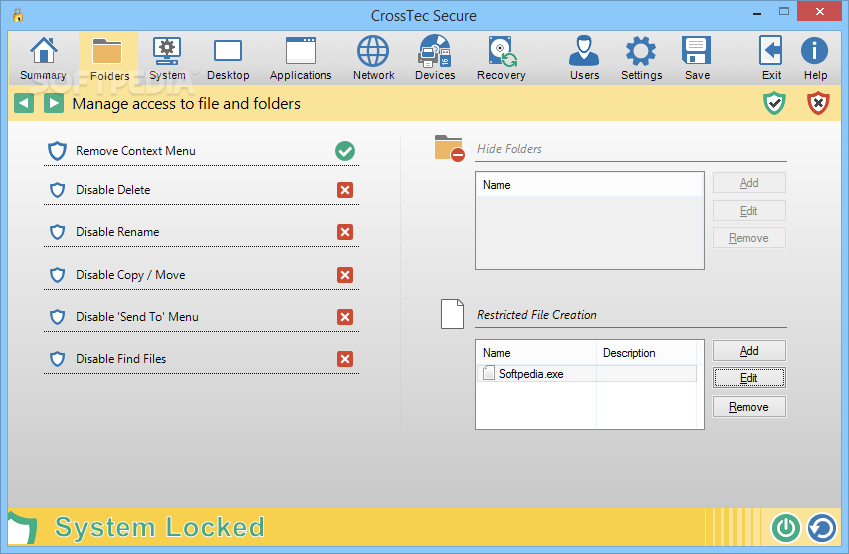The height and width of the screenshot is (554, 849).
Task: Click shield icon beside Disable Find Files
Action: point(57,359)
